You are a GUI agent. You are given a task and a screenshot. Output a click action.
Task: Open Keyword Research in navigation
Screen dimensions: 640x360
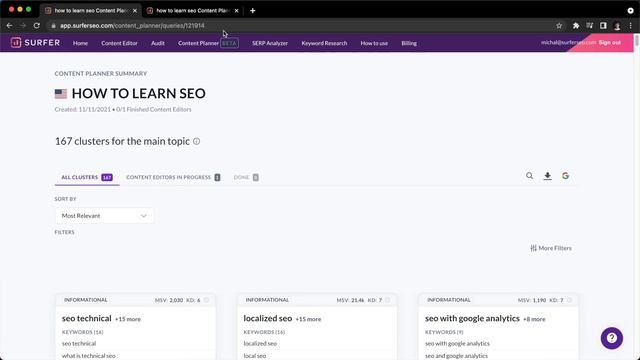pos(324,43)
